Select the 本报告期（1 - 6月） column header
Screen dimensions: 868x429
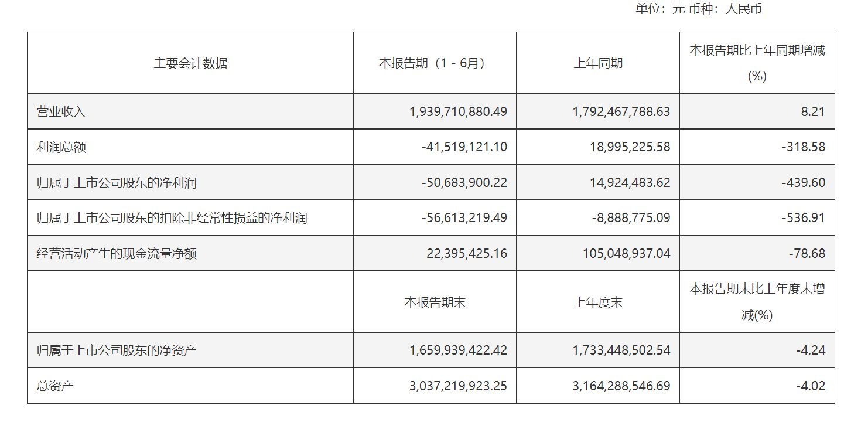[x=435, y=63]
